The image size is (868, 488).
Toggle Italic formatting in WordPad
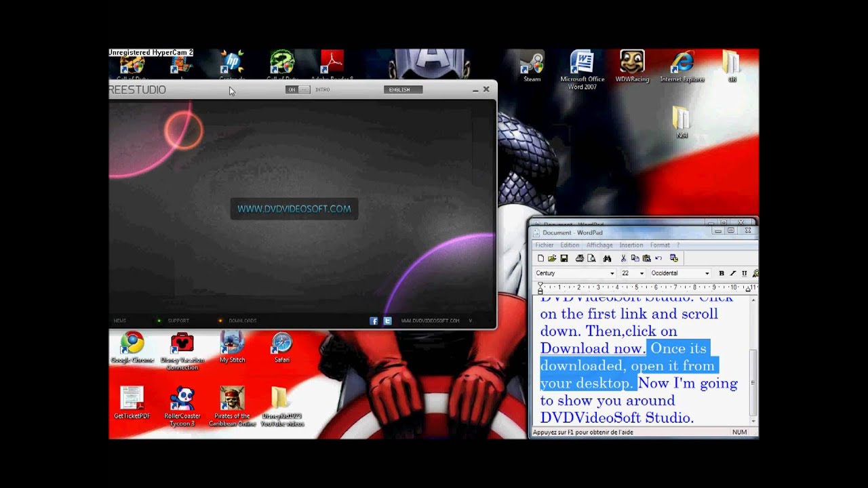(x=733, y=273)
